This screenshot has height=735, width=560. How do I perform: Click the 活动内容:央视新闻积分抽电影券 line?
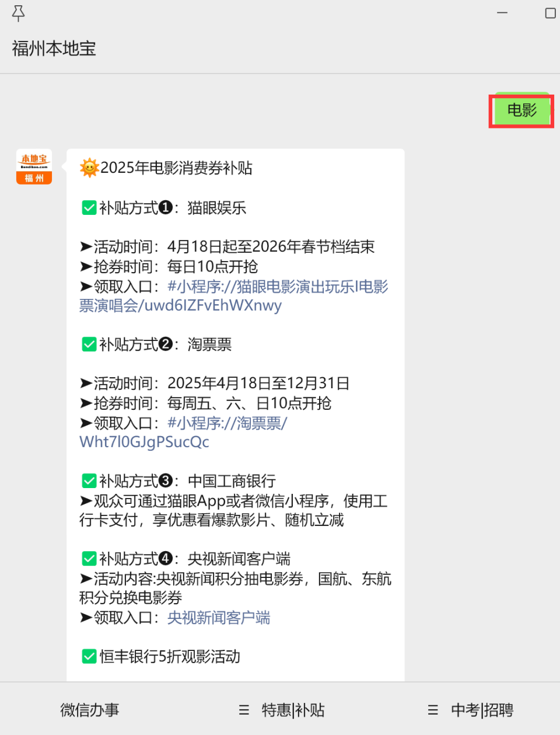[235, 588]
